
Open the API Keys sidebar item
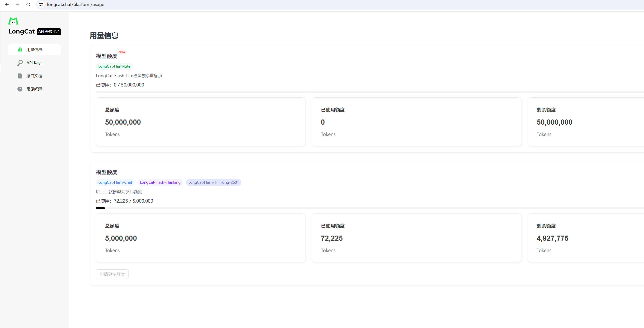[34, 63]
